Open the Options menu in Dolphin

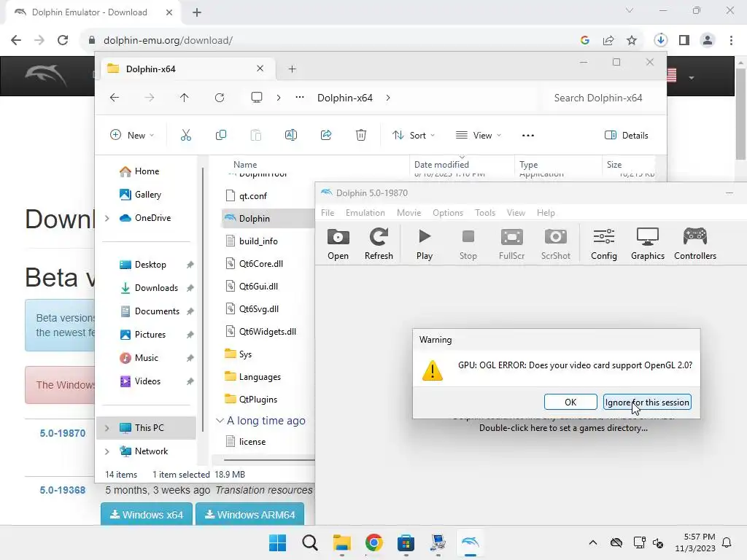(x=448, y=213)
